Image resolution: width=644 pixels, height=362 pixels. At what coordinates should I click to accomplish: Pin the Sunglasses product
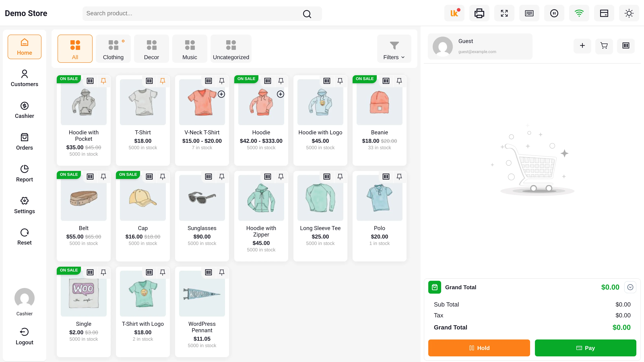(222, 177)
